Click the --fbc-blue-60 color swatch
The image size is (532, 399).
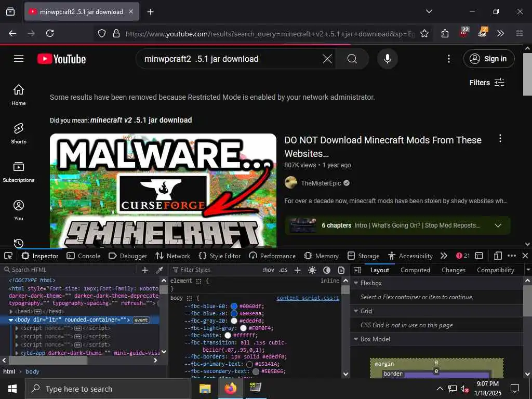click(234, 306)
